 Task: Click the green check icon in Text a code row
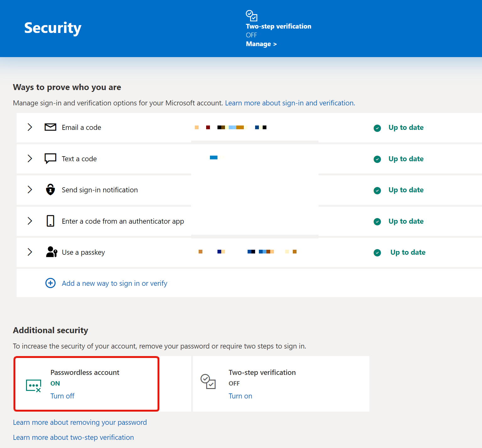click(377, 159)
